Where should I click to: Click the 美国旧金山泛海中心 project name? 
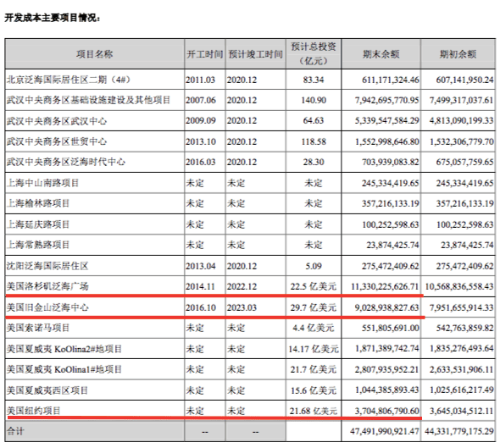pos(47,307)
